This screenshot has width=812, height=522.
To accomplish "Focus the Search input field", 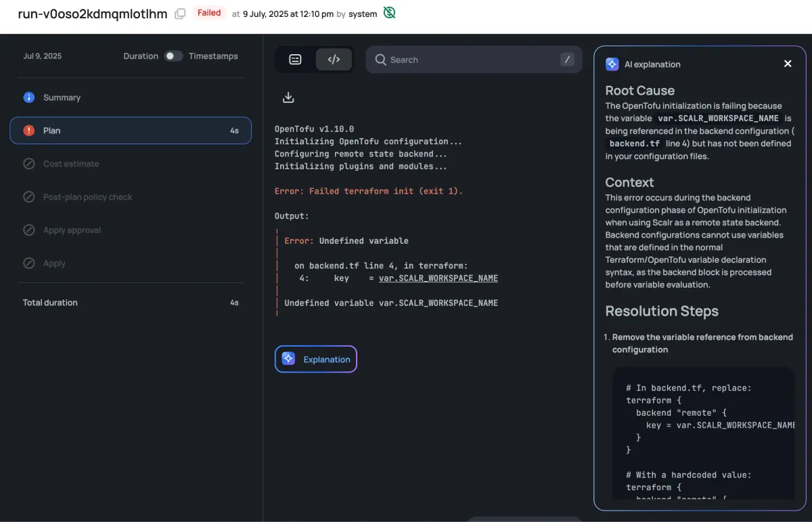I will pyautogui.click(x=474, y=60).
